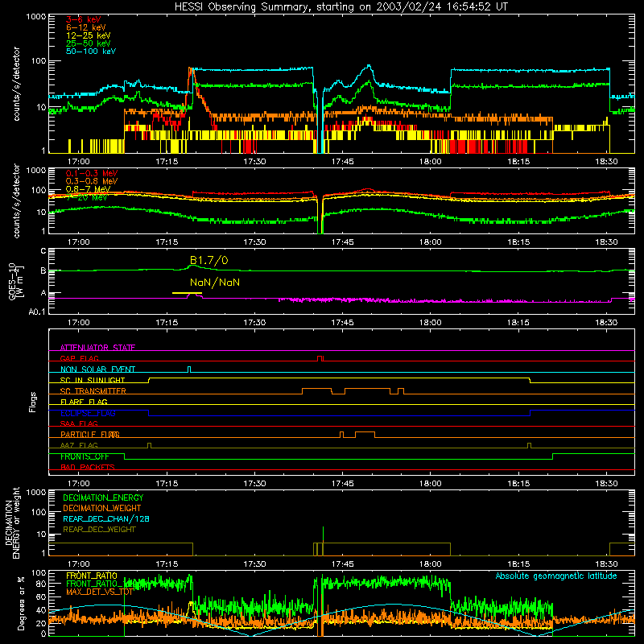Click the cyan NON_SOLAR_EVENT pulse on its trace
This screenshot has height=644, width=644.
189,369
